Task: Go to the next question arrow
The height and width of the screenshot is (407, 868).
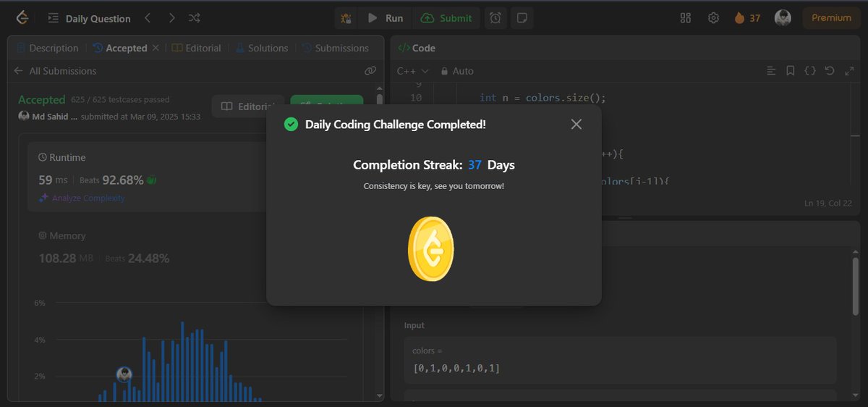Action: tap(171, 18)
